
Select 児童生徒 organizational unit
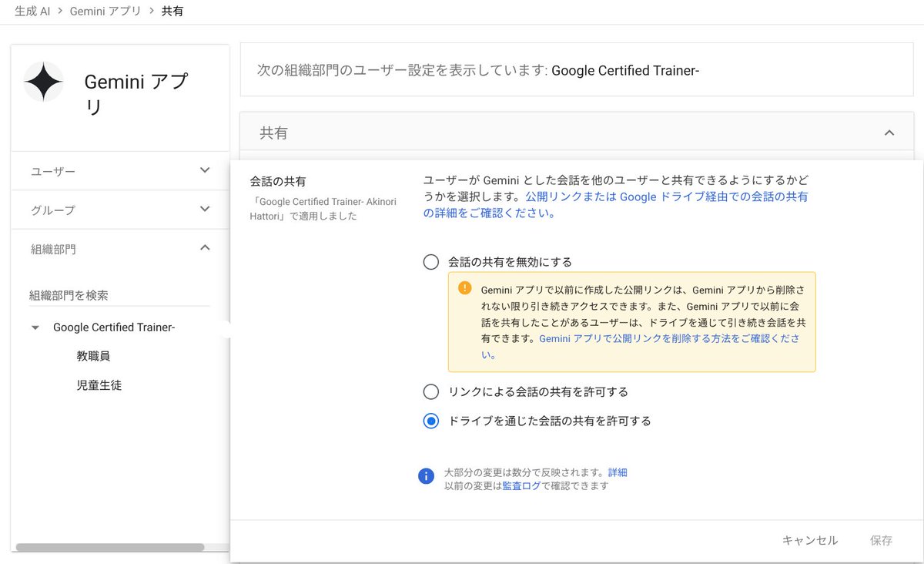tap(99, 385)
